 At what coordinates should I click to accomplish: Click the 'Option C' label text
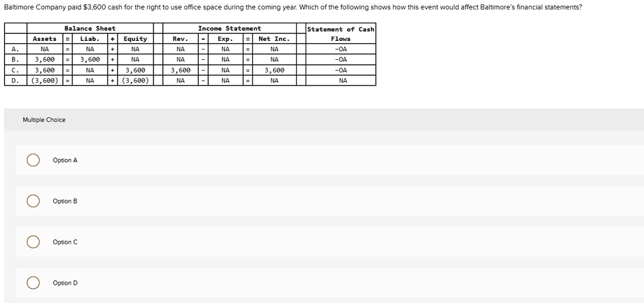click(65, 242)
